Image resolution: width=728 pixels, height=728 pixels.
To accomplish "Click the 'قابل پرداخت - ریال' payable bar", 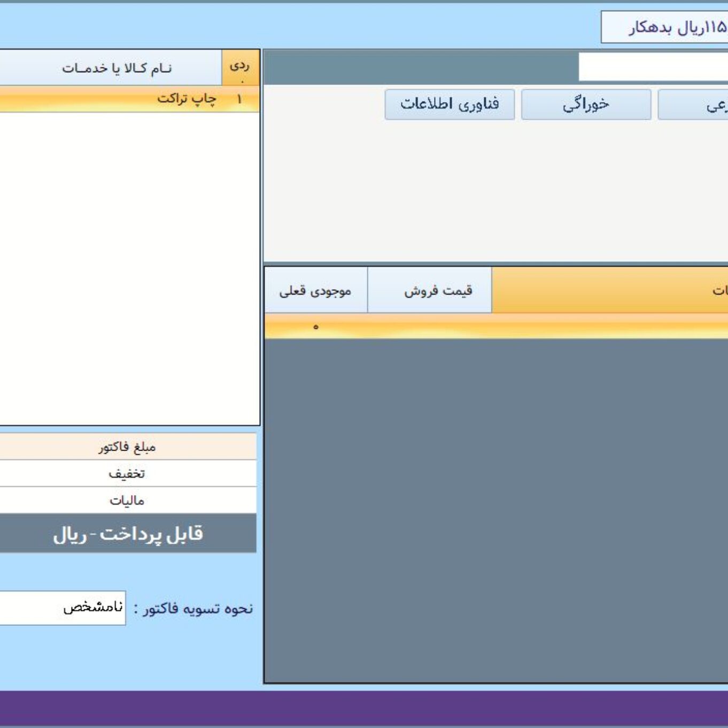I will pos(127,533).
